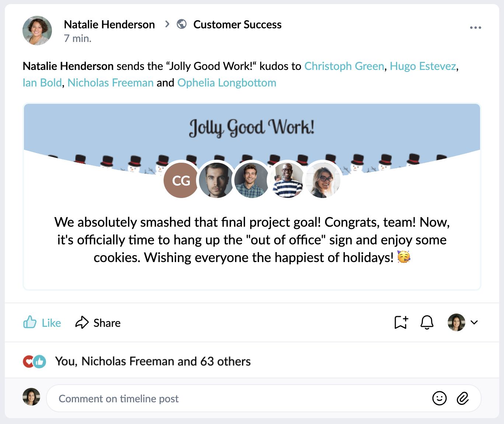504x424 pixels.
Task: Open the Customer Success community page
Action: pos(237,24)
